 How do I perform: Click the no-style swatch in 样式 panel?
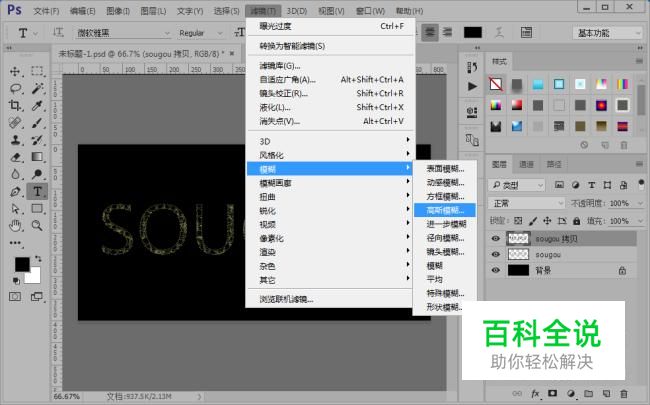click(495, 84)
